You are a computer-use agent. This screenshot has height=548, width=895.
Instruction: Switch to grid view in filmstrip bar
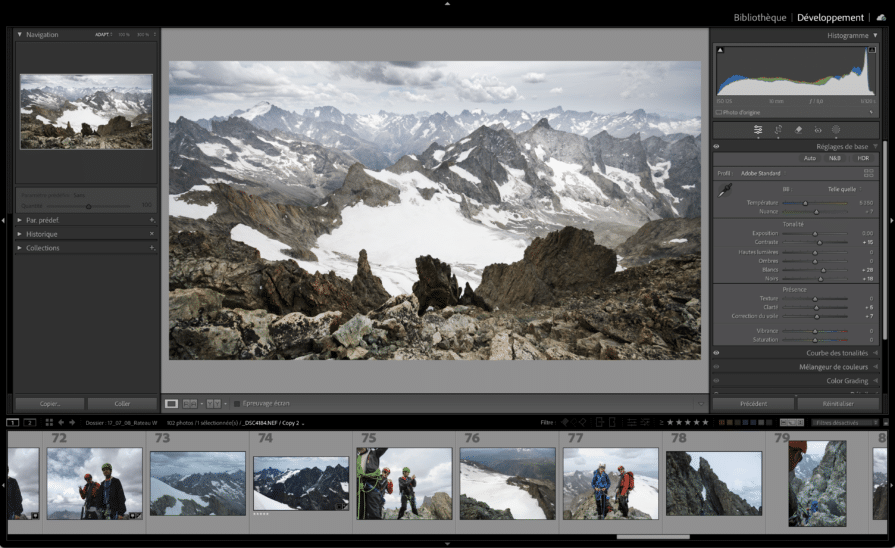point(49,422)
